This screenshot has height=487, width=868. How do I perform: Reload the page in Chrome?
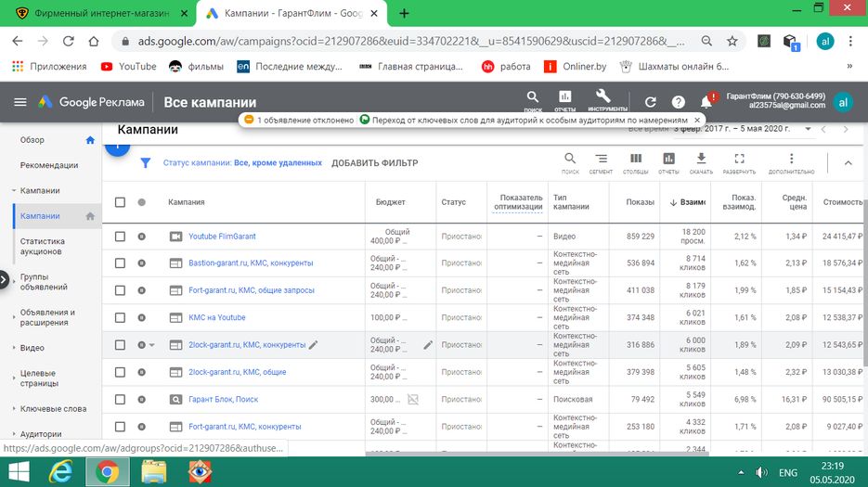[x=68, y=41]
